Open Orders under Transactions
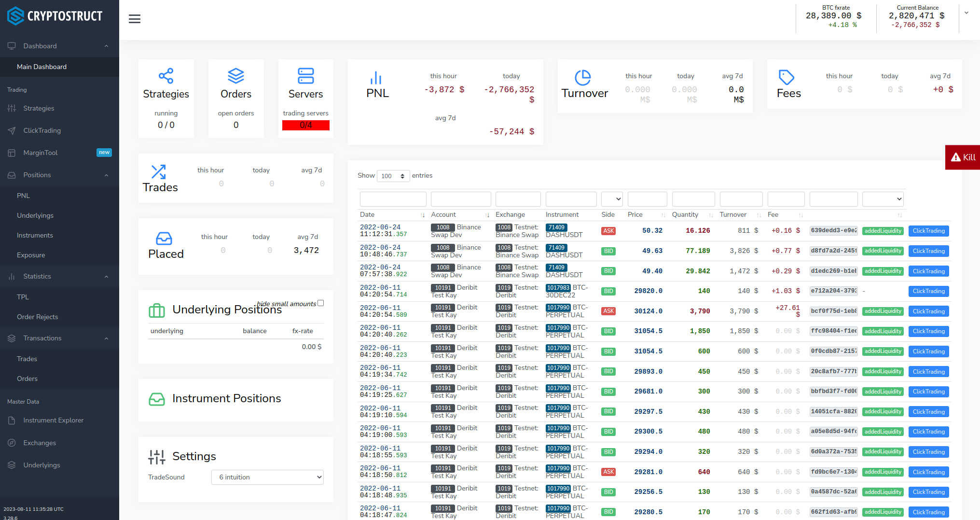Viewport: 980px width, 520px height. point(27,379)
